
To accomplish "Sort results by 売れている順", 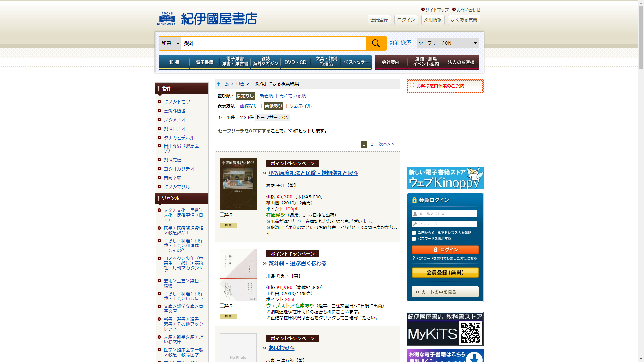I will pyautogui.click(x=292, y=96).
